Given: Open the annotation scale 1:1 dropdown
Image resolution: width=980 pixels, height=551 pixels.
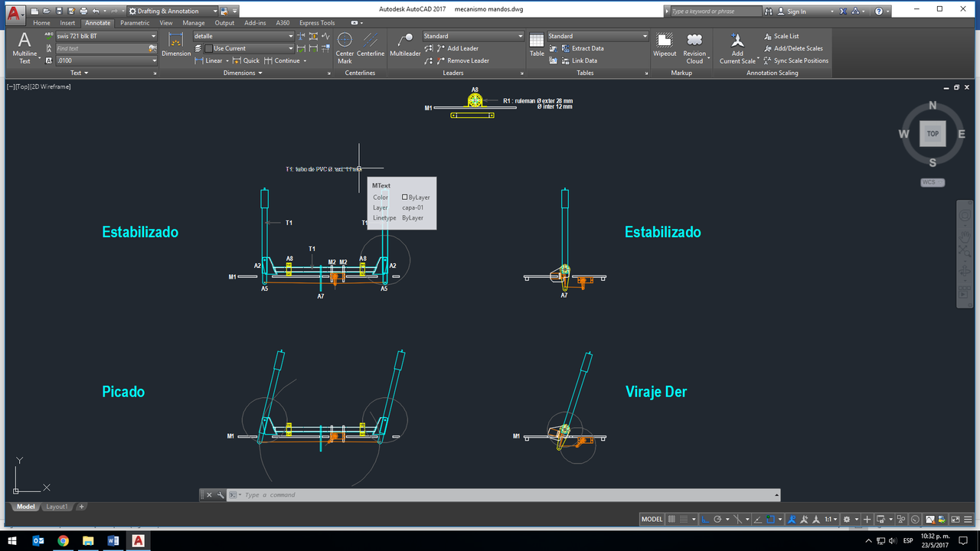Looking at the screenshot, I should pyautogui.click(x=831, y=519).
